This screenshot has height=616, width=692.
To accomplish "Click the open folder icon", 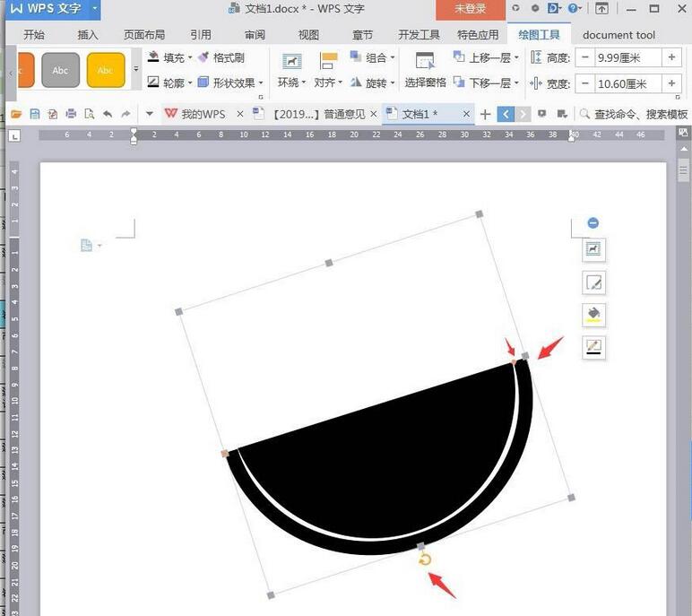I will click(x=16, y=115).
